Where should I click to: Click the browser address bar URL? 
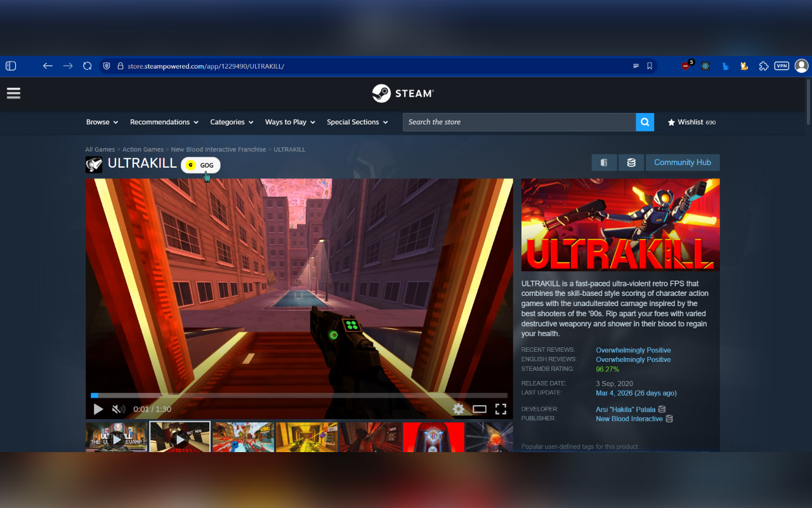pos(206,66)
